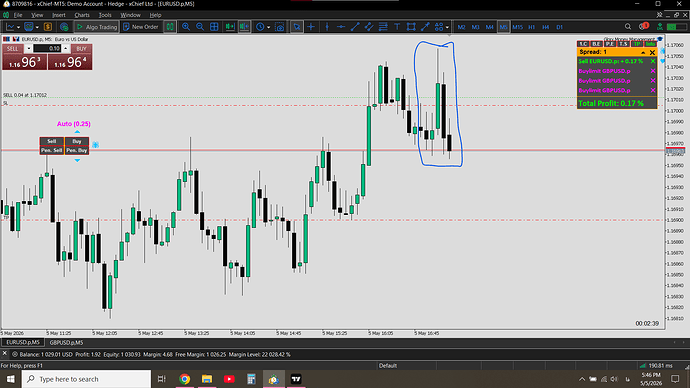
Task: Select the Text label tool
Action: click(397, 27)
